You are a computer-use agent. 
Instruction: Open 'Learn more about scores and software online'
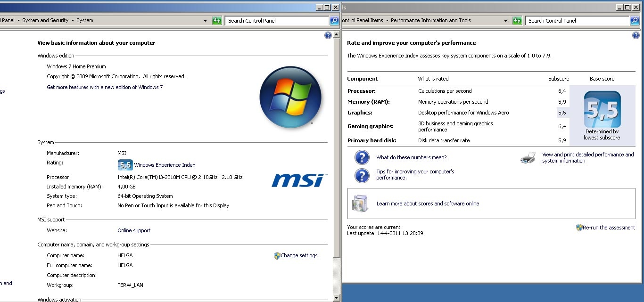(428, 204)
